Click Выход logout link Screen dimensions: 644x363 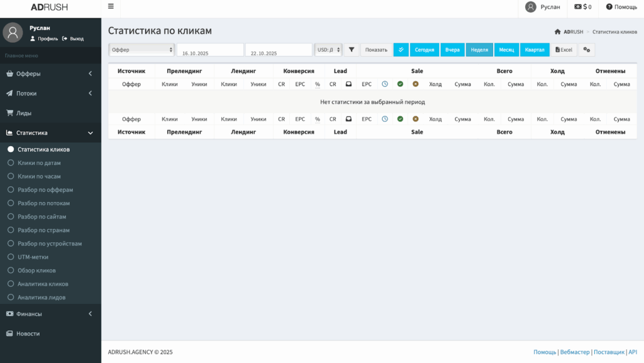(x=73, y=38)
